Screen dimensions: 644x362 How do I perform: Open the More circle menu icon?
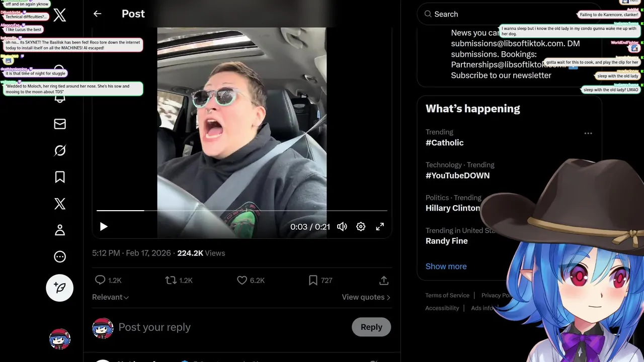click(60, 257)
